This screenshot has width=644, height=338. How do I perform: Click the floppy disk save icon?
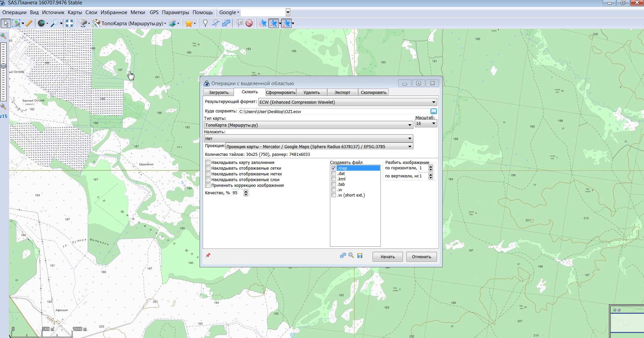pos(360,256)
